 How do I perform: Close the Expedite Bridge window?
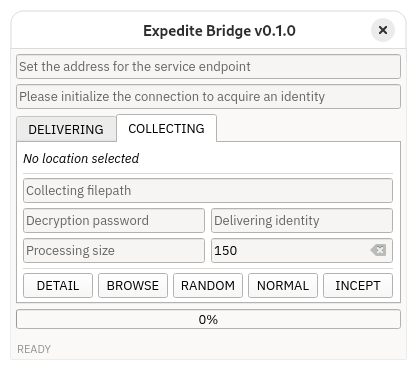[x=383, y=30]
